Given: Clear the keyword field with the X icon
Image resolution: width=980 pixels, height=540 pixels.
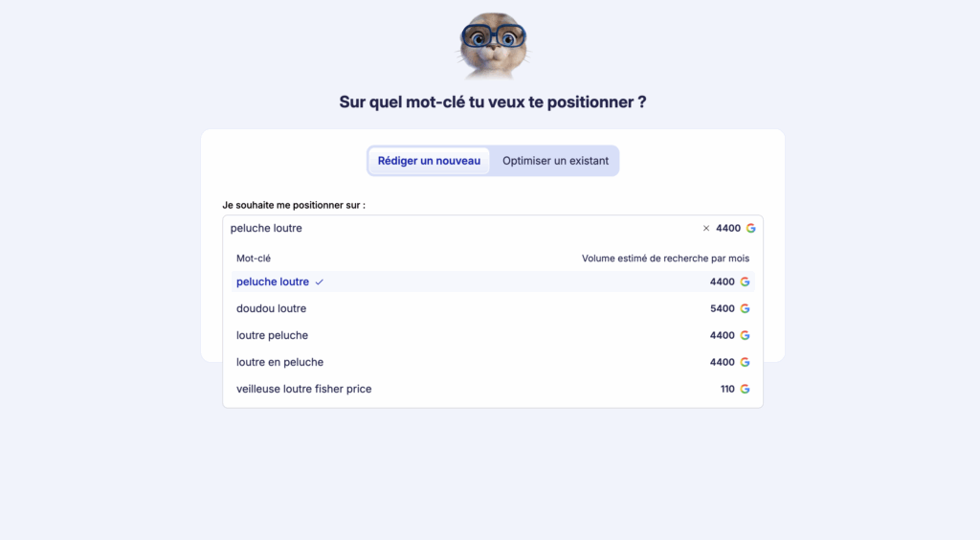Looking at the screenshot, I should [x=705, y=228].
